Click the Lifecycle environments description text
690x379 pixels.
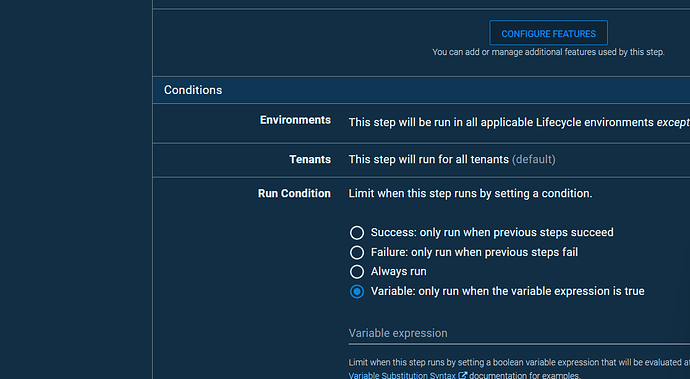click(519, 122)
